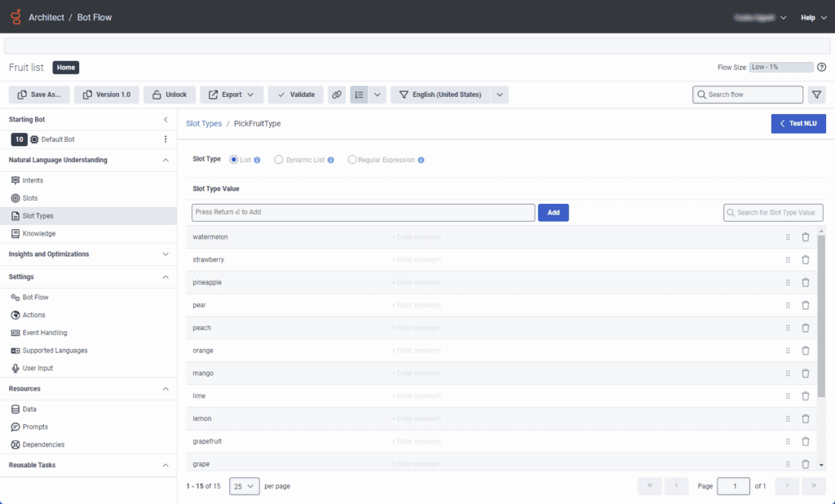Open the flow filter icon beside search
Viewport: 835px width, 504px height.
pos(816,94)
